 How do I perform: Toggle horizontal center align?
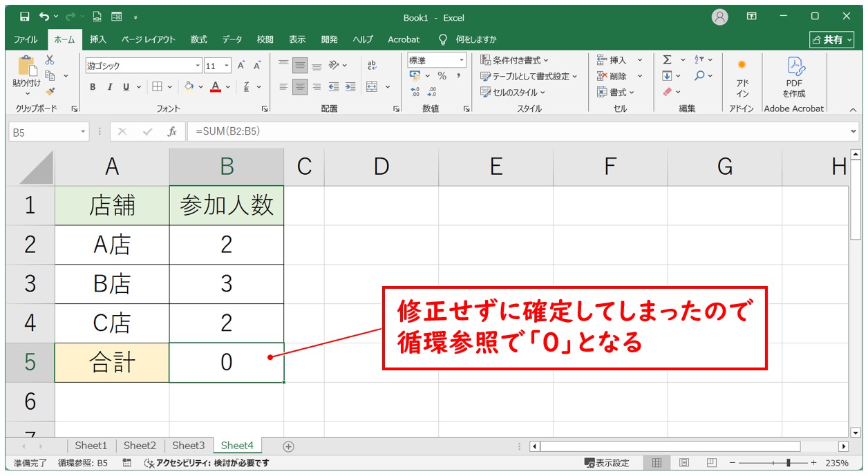pos(300,86)
